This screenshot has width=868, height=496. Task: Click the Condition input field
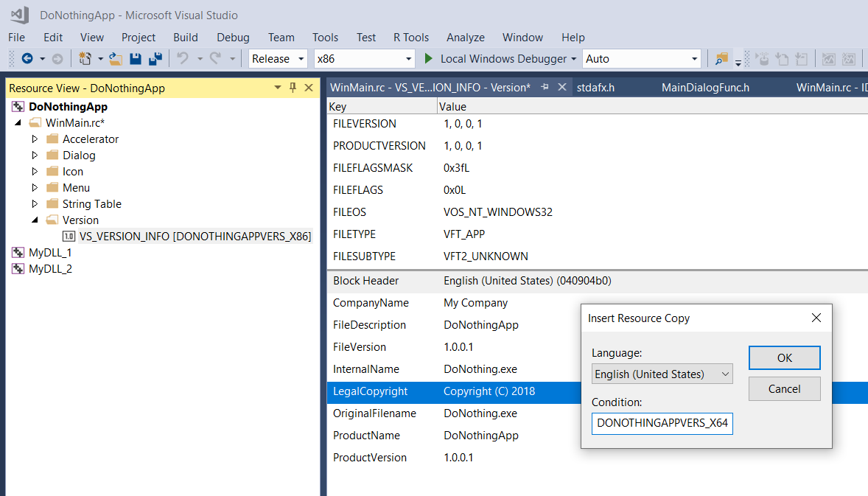click(x=662, y=423)
